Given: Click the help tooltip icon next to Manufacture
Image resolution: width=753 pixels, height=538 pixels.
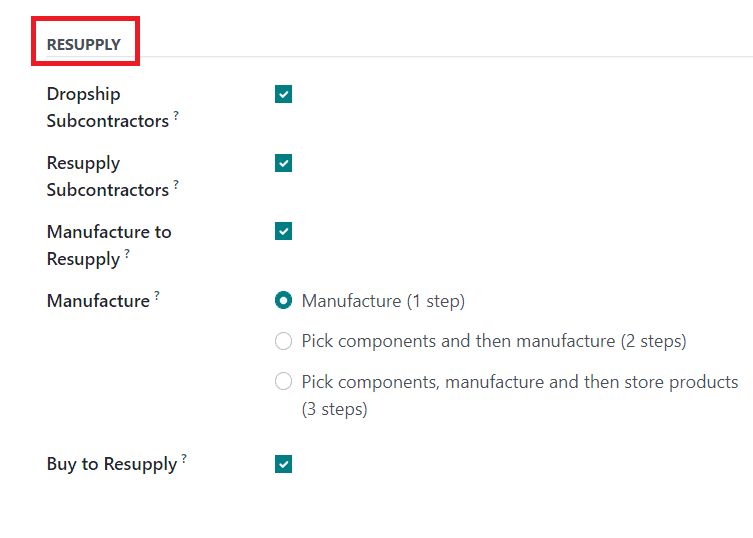Looking at the screenshot, I should coord(157,296).
